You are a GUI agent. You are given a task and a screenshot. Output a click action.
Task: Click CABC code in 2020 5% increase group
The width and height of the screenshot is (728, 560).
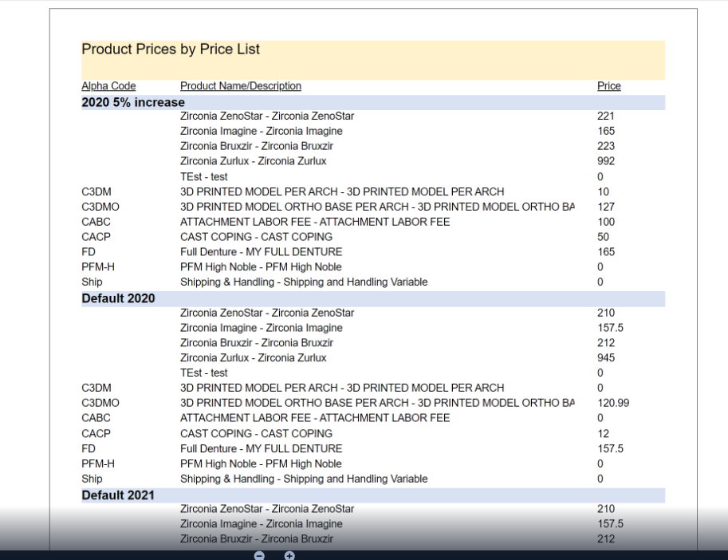coord(96,222)
